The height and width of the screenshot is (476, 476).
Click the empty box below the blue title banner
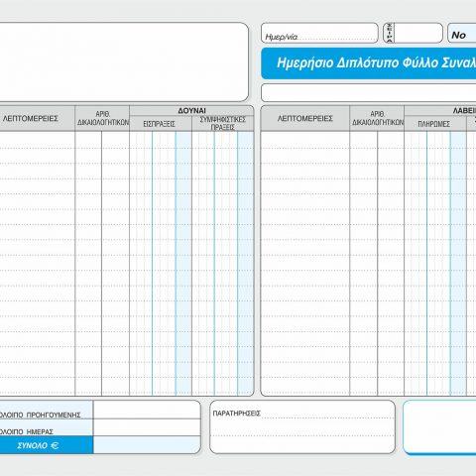(369, 92)
